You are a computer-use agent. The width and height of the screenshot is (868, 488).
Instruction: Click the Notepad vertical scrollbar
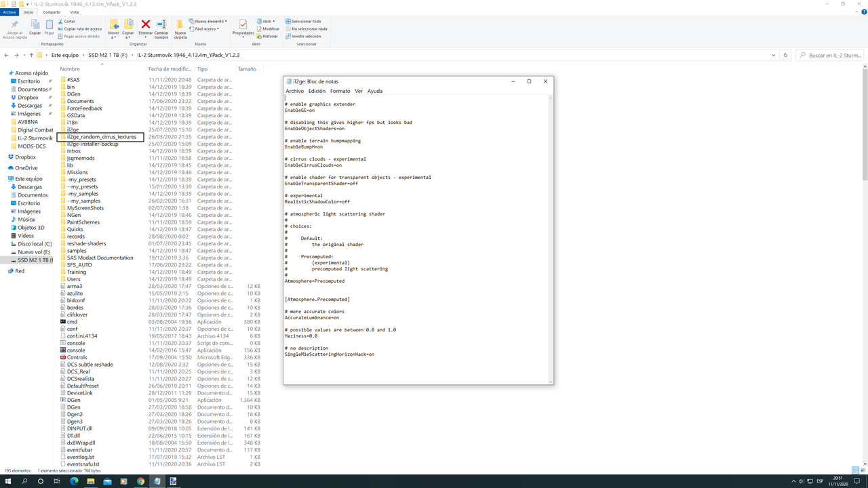550,239
